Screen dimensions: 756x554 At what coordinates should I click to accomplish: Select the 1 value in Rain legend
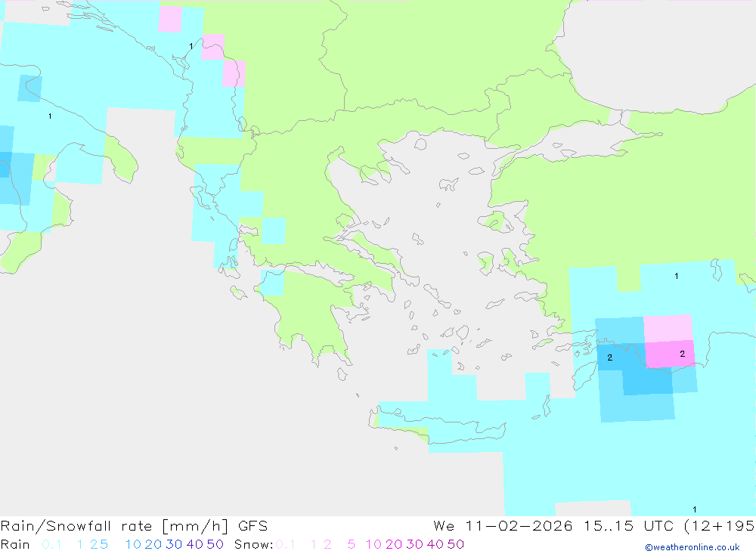pos(80,544)
